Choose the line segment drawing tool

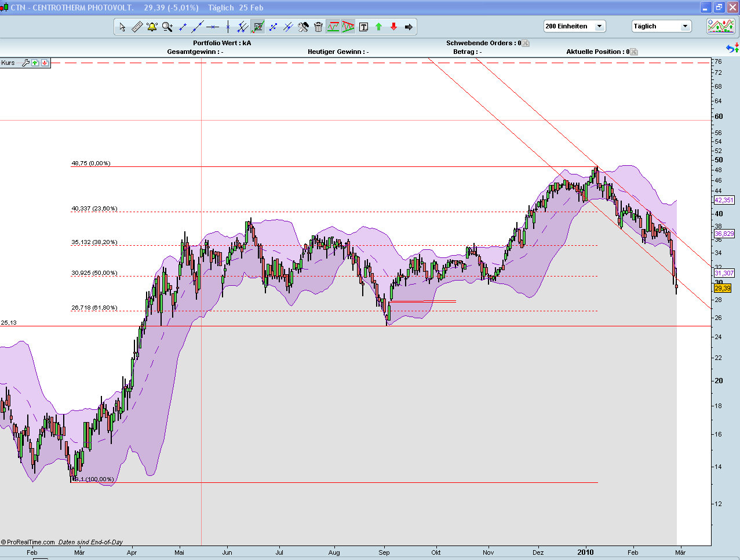point(183,27)
